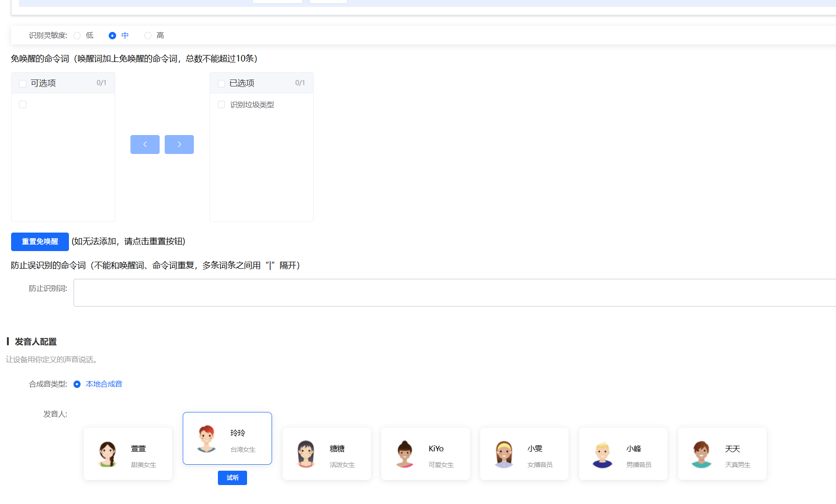
Task: Click the 小雯 avatar icon
Action: pos(504,454)
